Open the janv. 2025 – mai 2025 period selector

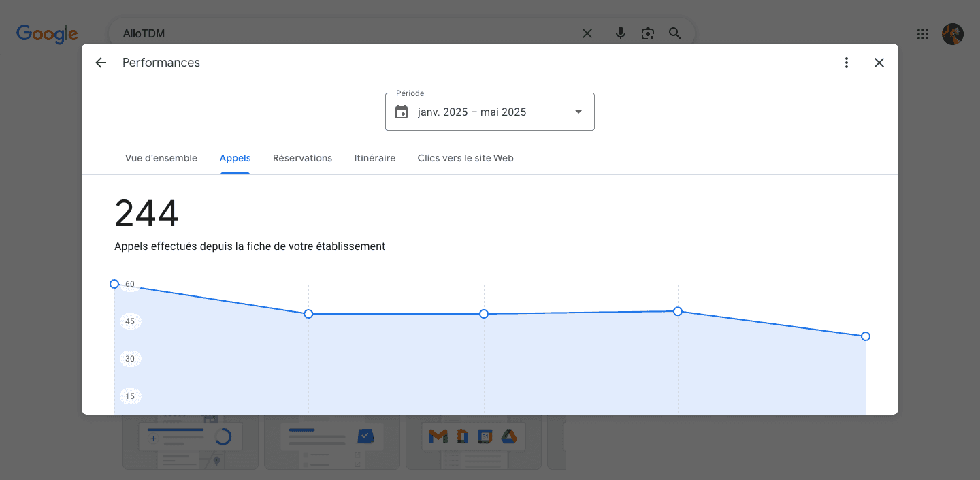coord(472,112)
